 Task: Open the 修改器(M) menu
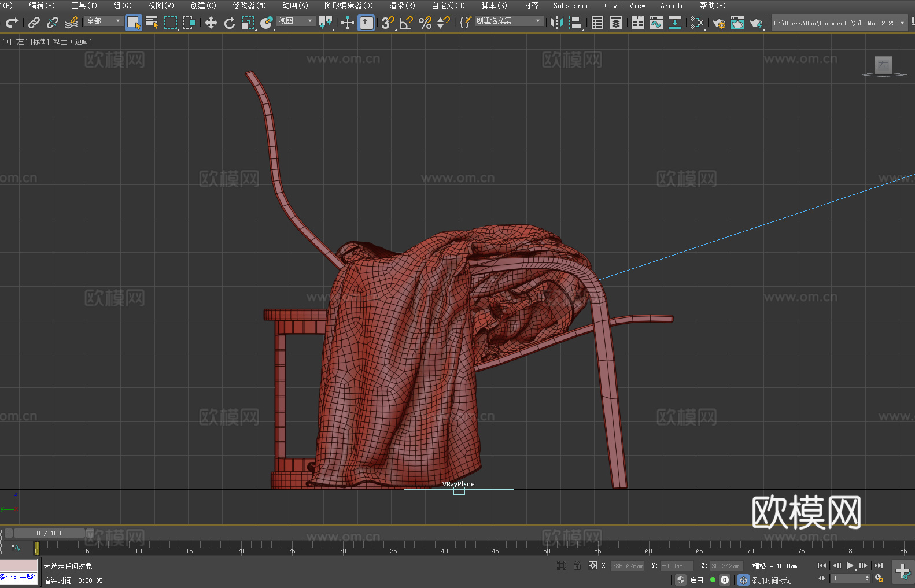249,5
